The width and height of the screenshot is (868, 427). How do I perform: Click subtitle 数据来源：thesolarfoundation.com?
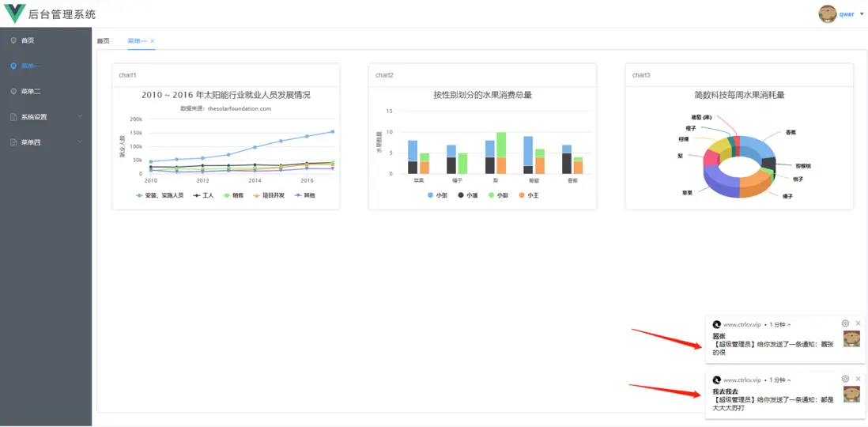[226, 108]
